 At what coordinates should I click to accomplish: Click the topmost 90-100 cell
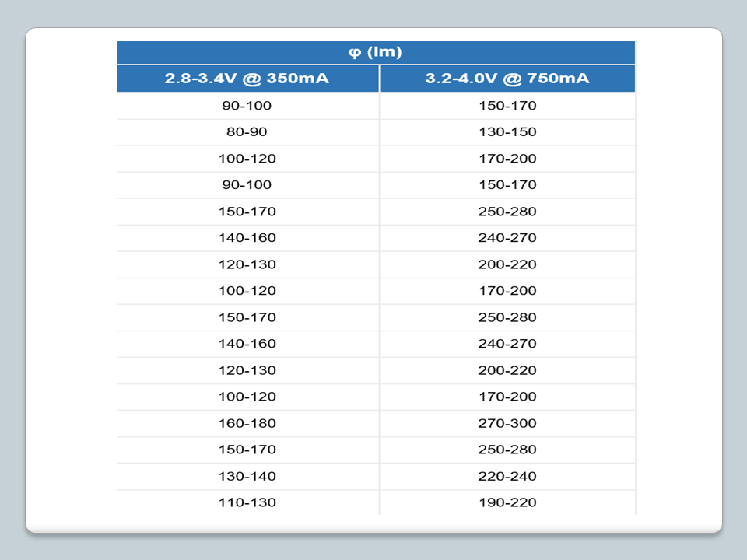(x=247, y=106)
